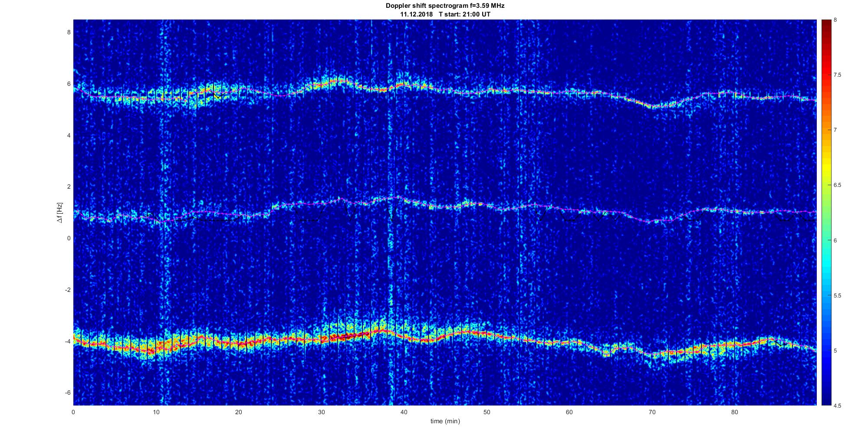Select the y-axis tick label '2'
868x435 pixels.
point(69,186)
